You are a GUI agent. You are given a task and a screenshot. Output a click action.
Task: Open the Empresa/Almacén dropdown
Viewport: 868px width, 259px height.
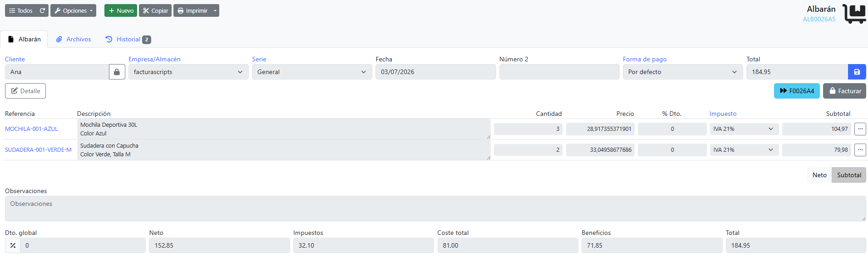click(x=188, y=72)
